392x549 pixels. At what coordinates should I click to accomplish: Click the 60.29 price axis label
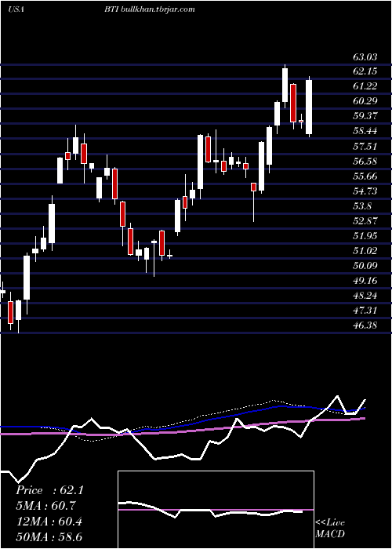click(365, 101)
